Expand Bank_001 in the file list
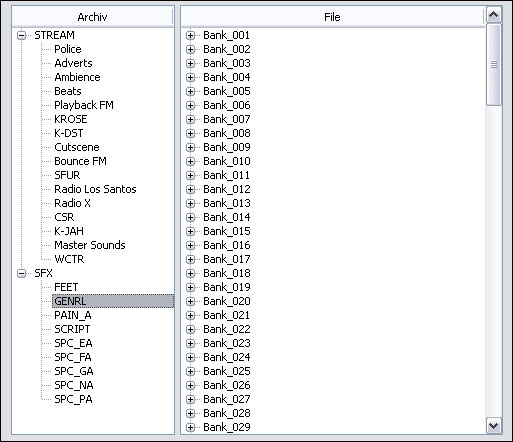Viewport: 513px width, 442px height. click(x=190, y=35)
